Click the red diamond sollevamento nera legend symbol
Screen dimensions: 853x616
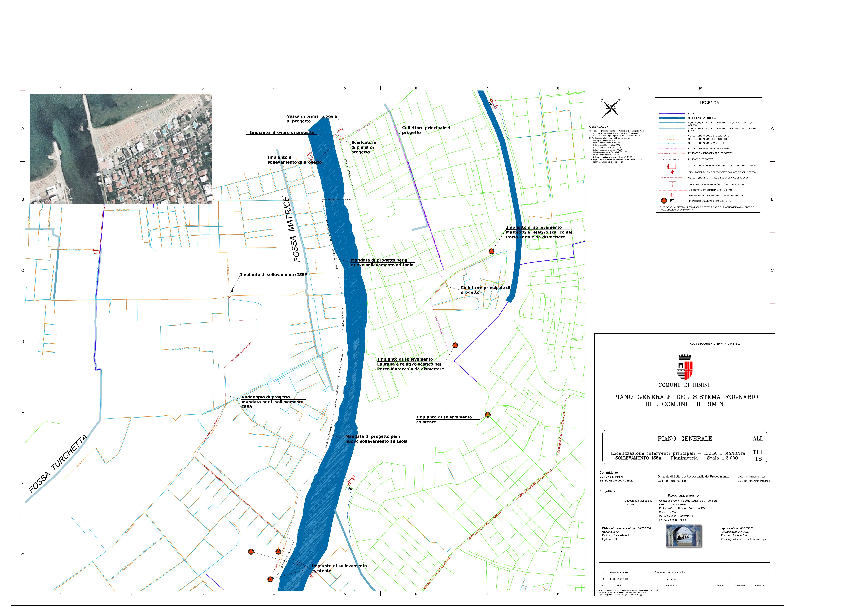pyautogui.click(x=672, y=195)
